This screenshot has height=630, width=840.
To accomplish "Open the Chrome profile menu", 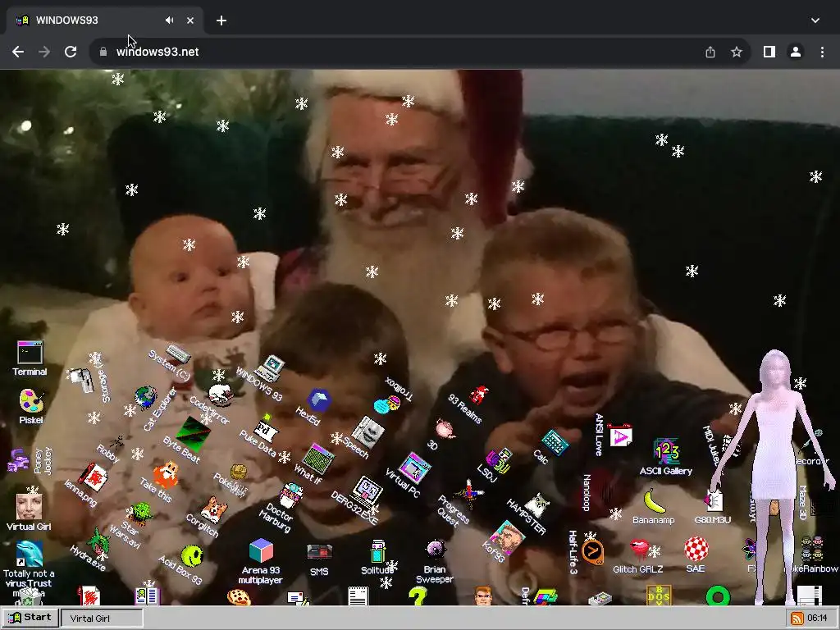I will pos(796,52).
